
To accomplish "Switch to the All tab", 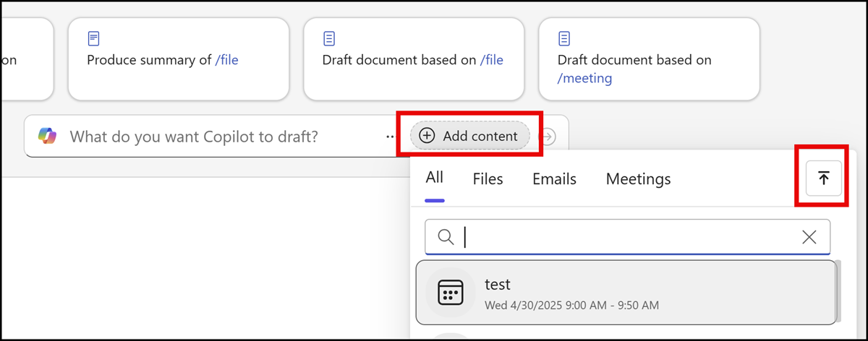I will (x=434, y=178).
